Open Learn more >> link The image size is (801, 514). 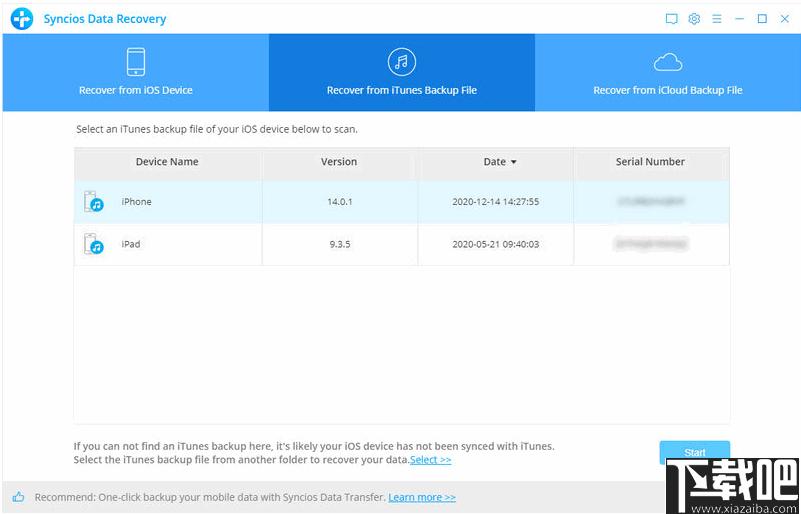(422, 497)
